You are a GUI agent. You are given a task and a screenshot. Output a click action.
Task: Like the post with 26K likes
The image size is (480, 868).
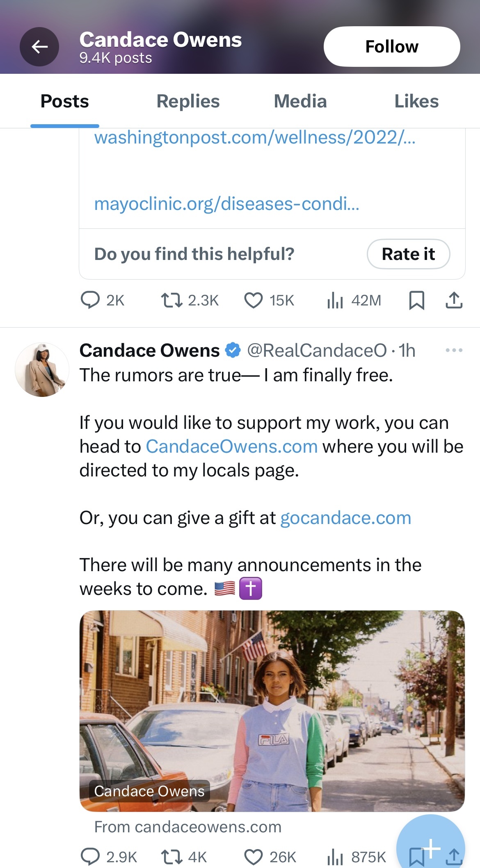[270, 857]
